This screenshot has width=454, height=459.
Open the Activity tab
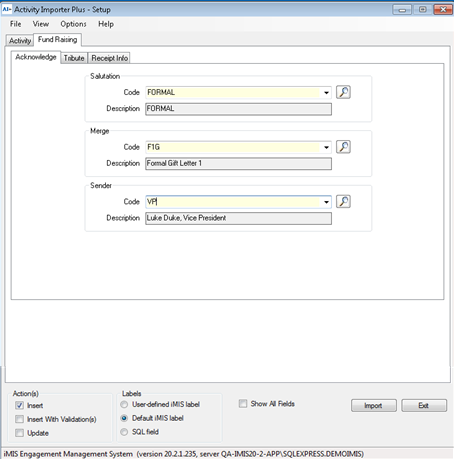pos(20,41)
